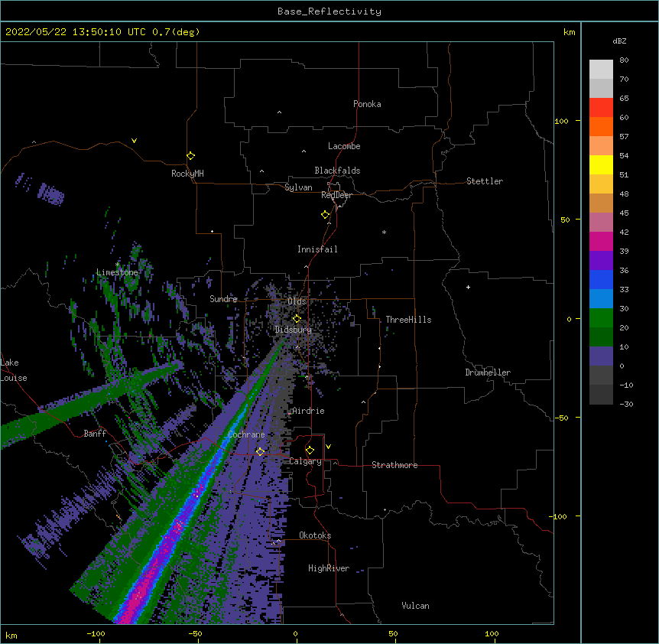Click the white asterisk marker east of Innisfail
The width and height of the screenshot is (659, 644).
click(384, 232)
